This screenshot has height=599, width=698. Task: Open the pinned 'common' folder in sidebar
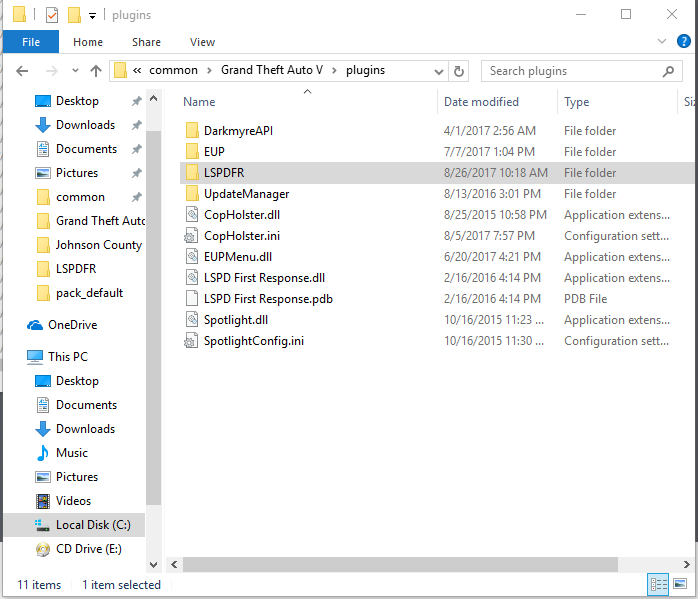point(80,197)
